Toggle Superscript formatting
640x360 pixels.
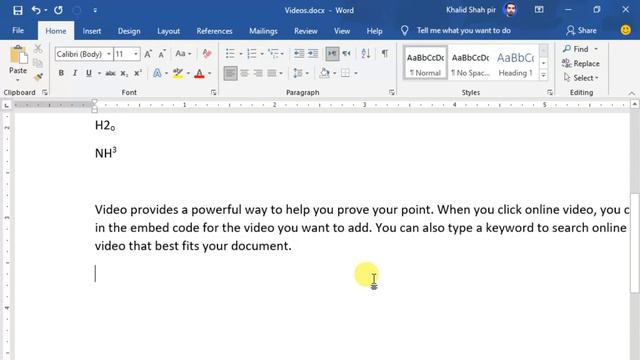(138, 73)
